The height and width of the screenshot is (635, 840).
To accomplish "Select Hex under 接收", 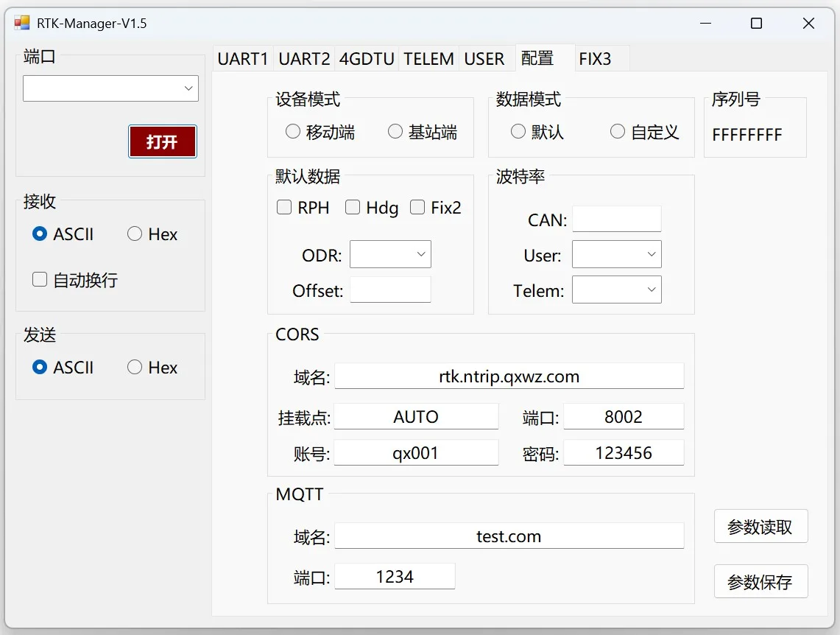I will click(152, 234).
